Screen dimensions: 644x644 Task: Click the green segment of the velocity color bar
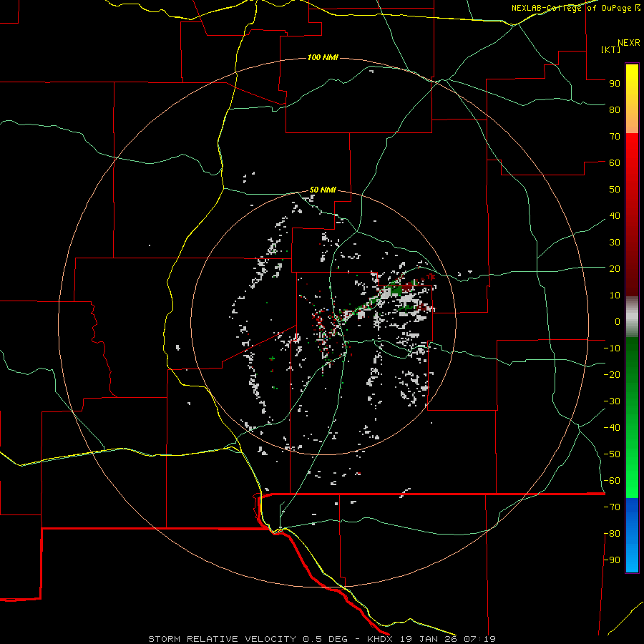632,418
